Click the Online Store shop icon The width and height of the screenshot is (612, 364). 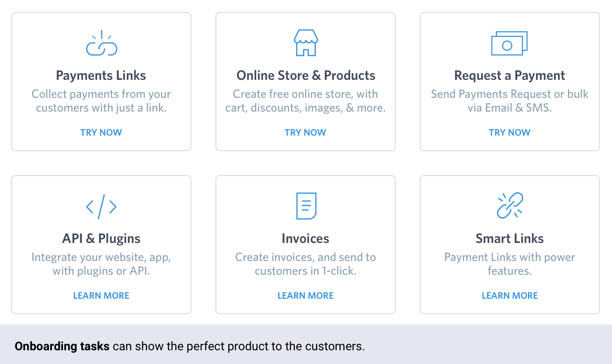coord(306,43)
